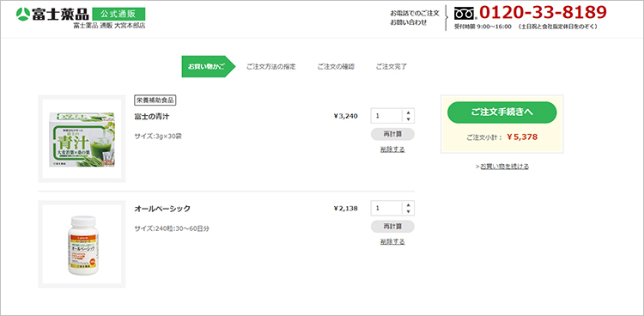The image size is (644, 316).
Task: Click ご注文手続きへ green button
Action: point(502,112)
